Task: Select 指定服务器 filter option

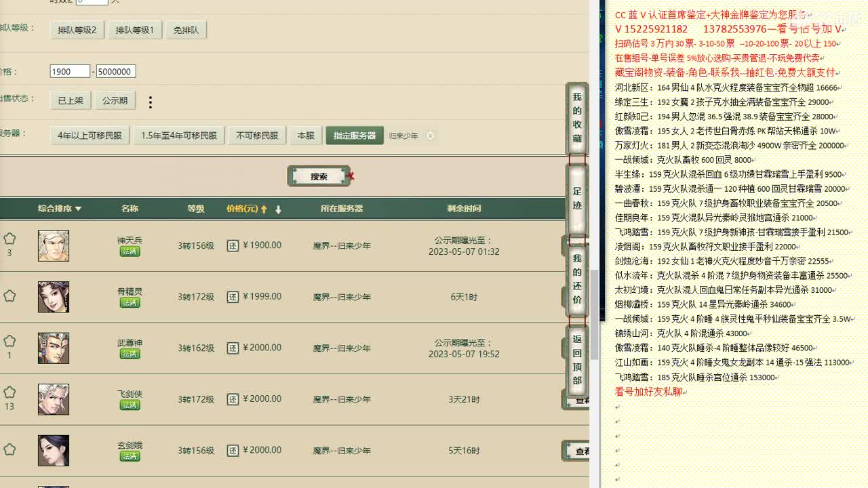Action: [x=354, y=136]
